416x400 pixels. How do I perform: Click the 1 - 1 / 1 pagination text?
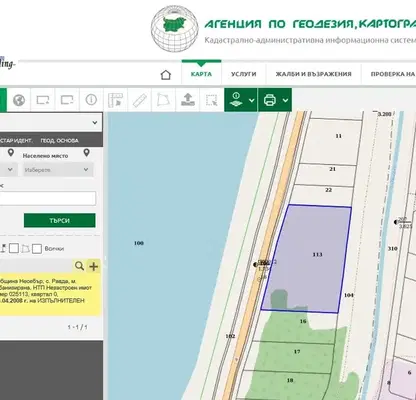tap(77, 327)
